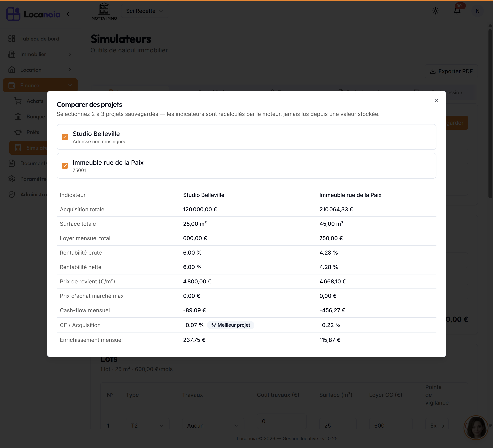
Task: Select the Immeuble rue de la Paix project card
Action: [x=246, y=166]
